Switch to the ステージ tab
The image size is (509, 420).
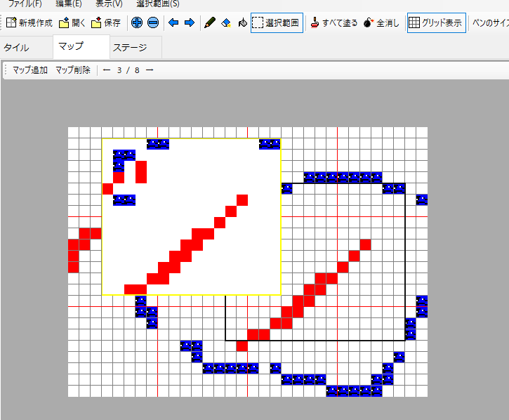tap(135, 48)
